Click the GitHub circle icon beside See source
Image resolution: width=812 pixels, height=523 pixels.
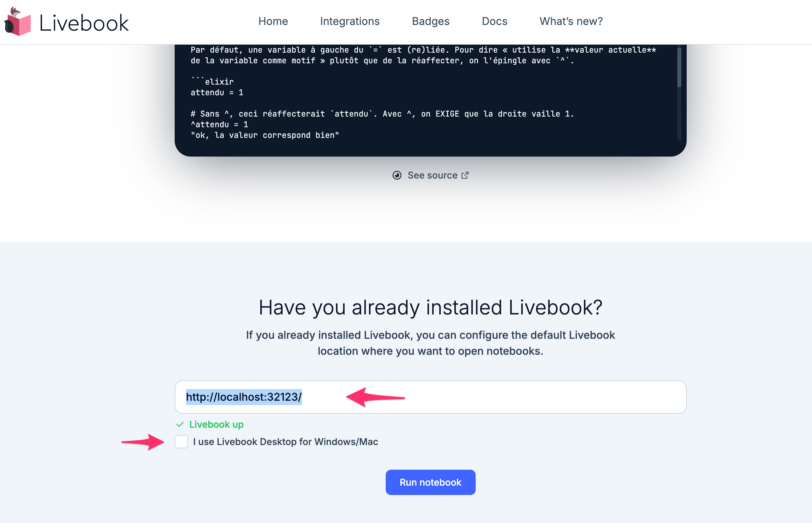(397, 175)
